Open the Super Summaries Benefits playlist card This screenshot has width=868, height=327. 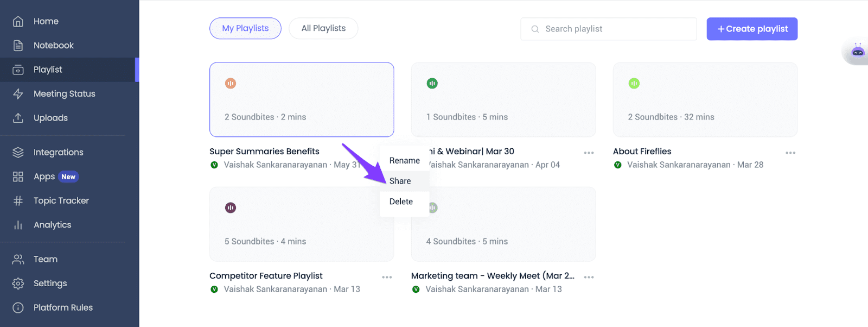pos(302,99)
